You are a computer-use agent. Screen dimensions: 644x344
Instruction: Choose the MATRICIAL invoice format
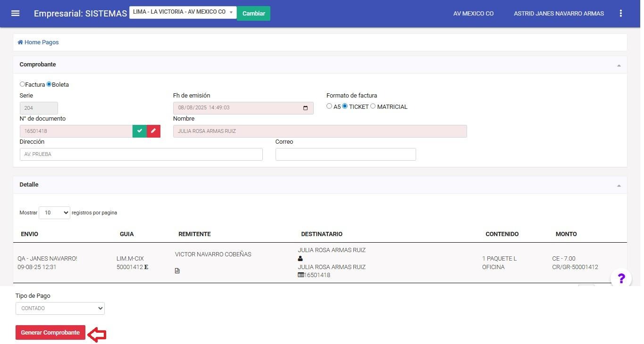(x=373, y=106)
